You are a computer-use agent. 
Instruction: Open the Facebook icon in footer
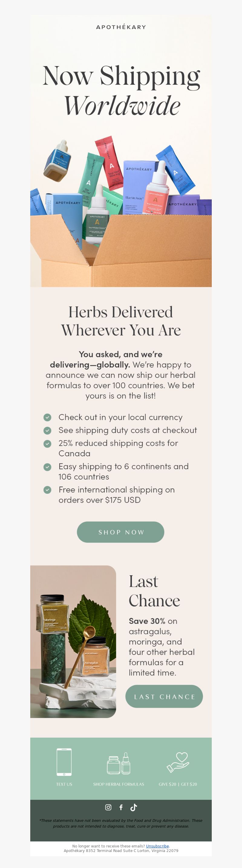click(x=121, y=807)
